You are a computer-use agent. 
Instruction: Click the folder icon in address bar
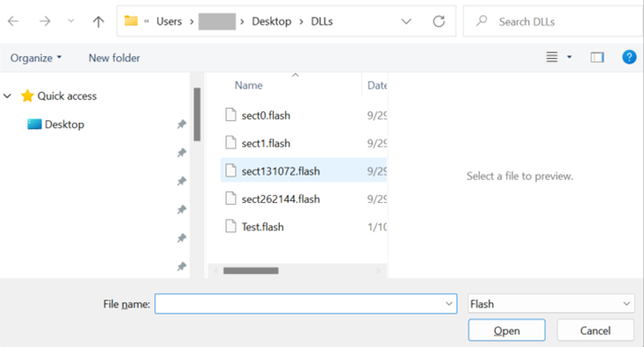tap(131, 20)
